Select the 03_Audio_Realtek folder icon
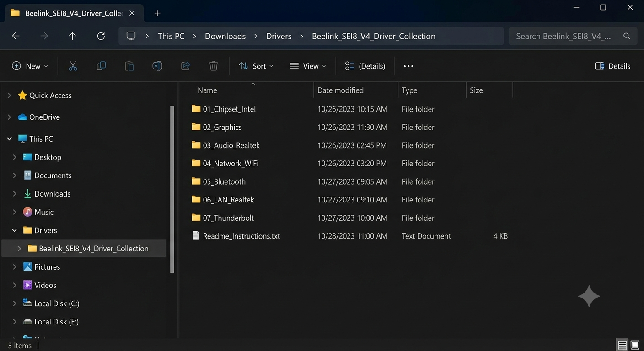 (x=196, y=145)
